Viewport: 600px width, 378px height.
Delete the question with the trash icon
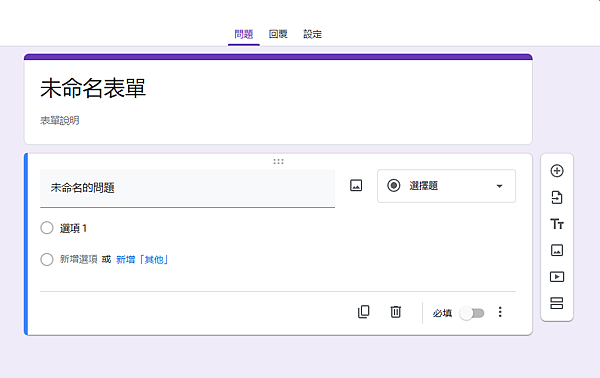[x=396, y=312]
